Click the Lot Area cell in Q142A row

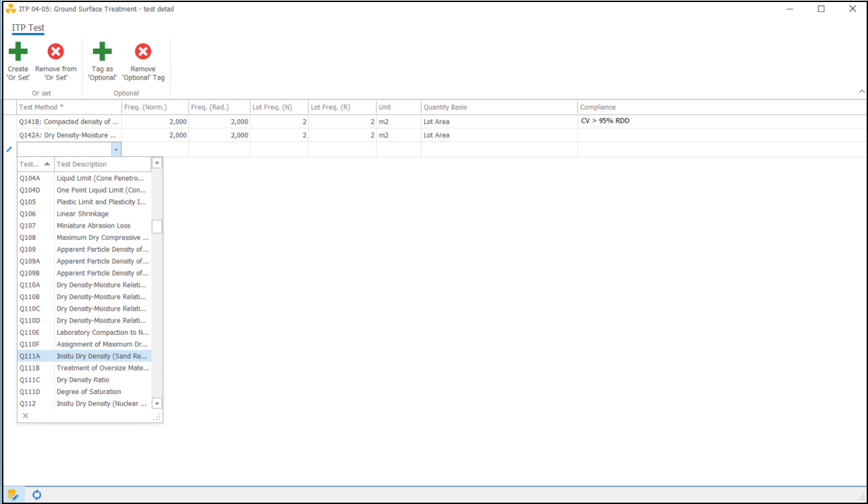point(499,135)
